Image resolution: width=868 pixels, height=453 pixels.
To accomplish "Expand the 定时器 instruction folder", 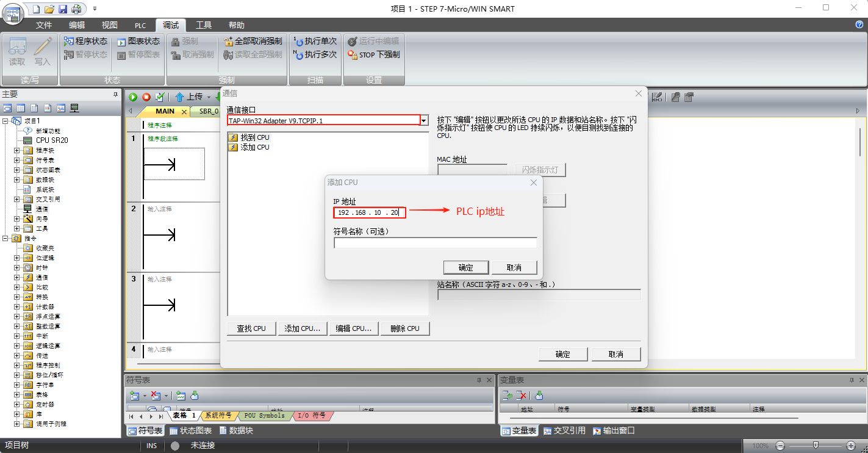I will tap(16, 404).
